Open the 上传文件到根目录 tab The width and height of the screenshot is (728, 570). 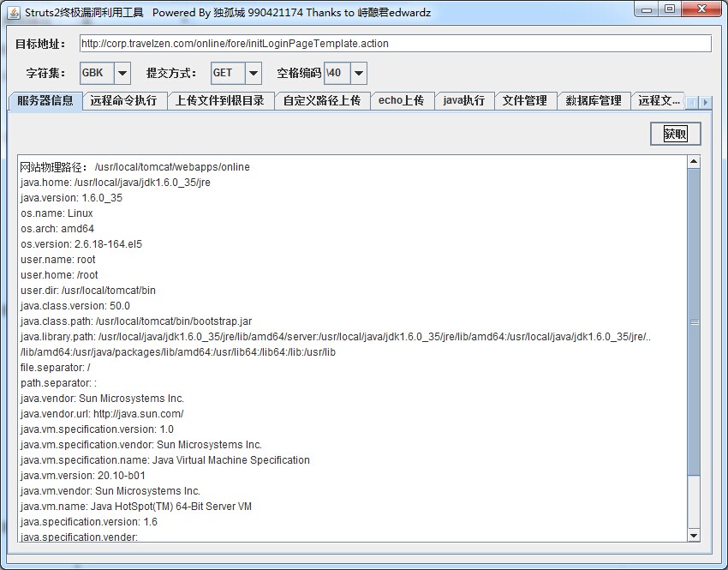click(220, 101)
